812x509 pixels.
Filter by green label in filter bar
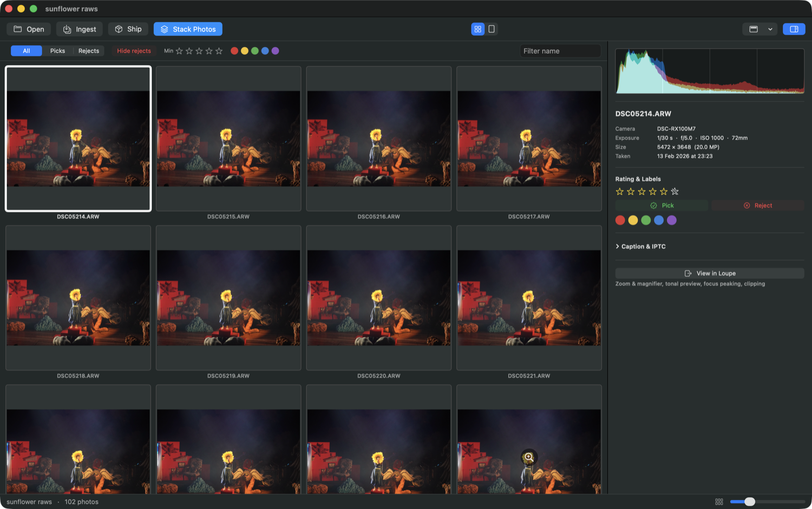pos(255,51)
